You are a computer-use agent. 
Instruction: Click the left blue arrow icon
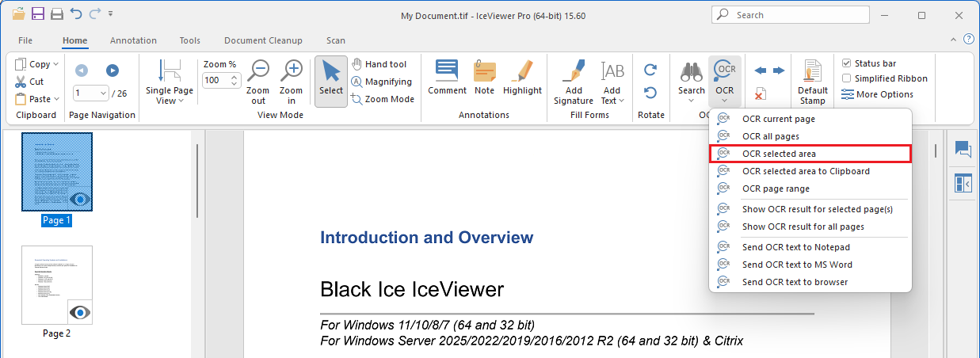click(x=761, y=70)
